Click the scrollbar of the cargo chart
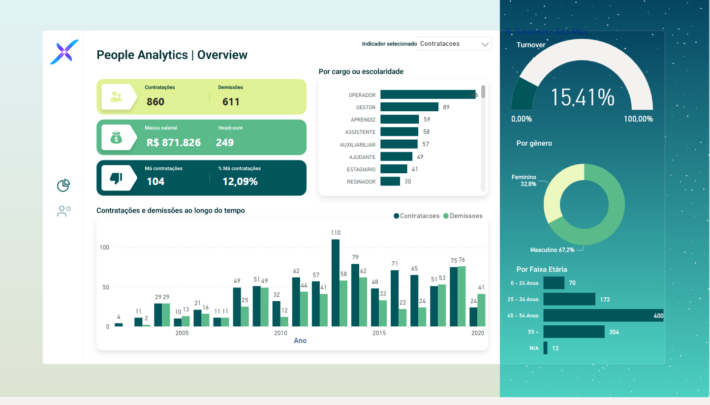 [483, 92]
